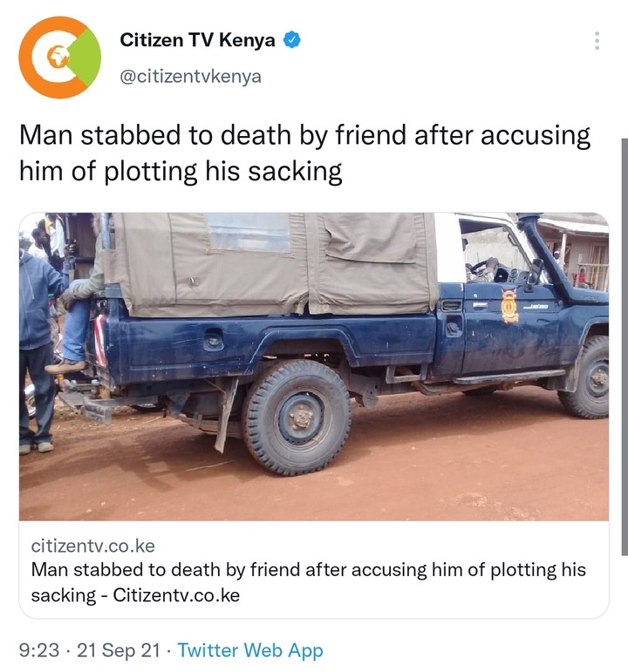628x672 pixels.
Task: Click the police crest on the truck door
Action: tap(509, 306)
